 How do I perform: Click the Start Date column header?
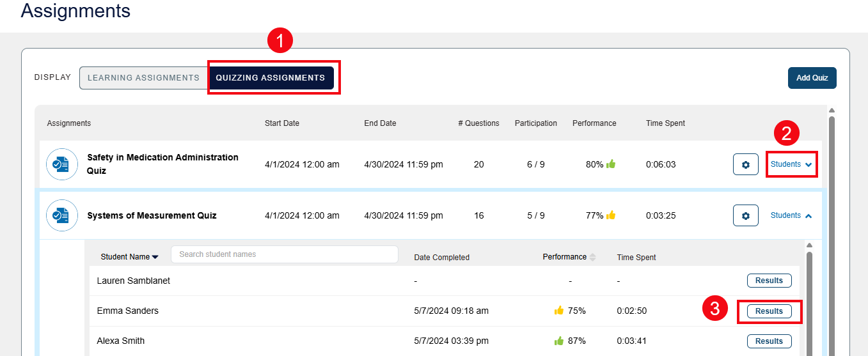pyautogui.click(x=281, y=123)
